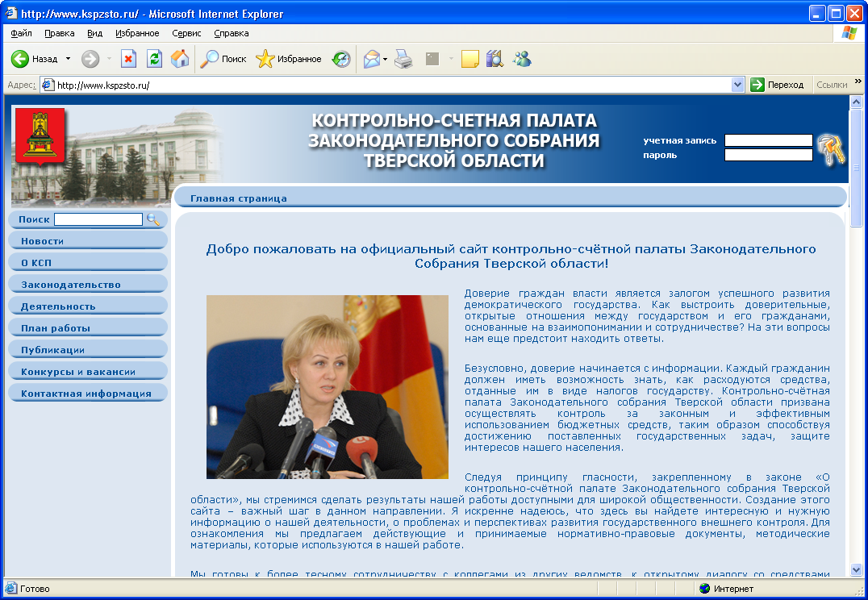The image size is (868, 600).
Task: Go to the browser Home page icon
Action: 180,59
